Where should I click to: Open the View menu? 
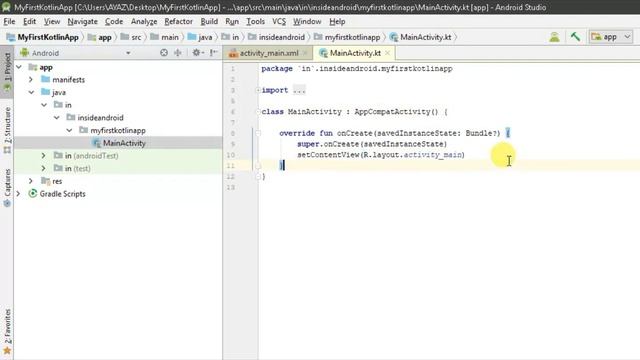(52, 22)
